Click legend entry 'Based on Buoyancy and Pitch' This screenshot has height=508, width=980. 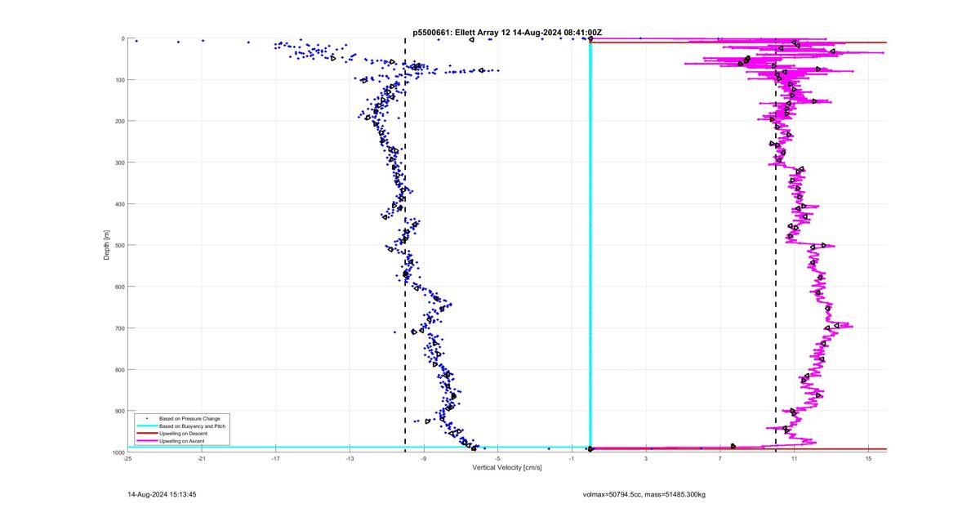193,426
